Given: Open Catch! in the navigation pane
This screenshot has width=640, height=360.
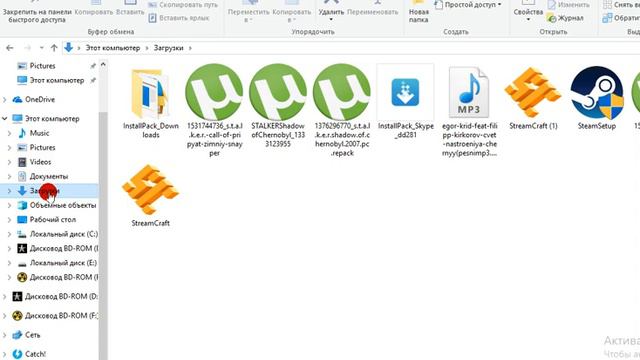Looking at the screenshot, I should point(35,354).
